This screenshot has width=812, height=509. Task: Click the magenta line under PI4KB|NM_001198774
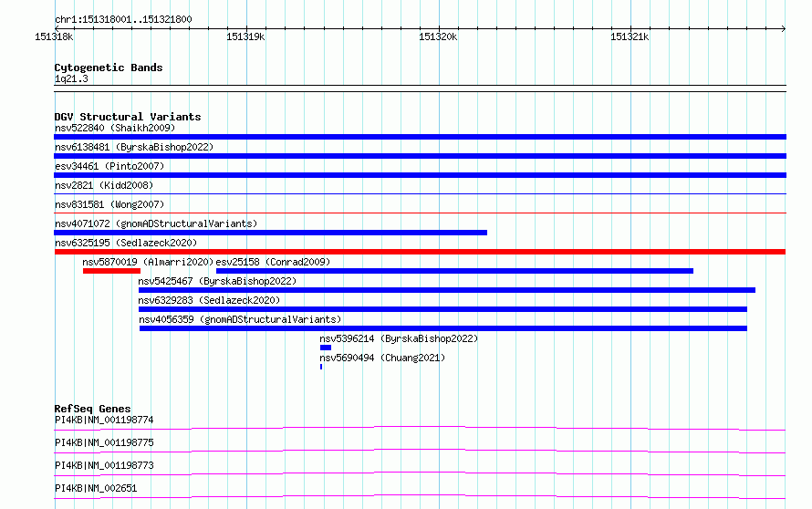420,428
